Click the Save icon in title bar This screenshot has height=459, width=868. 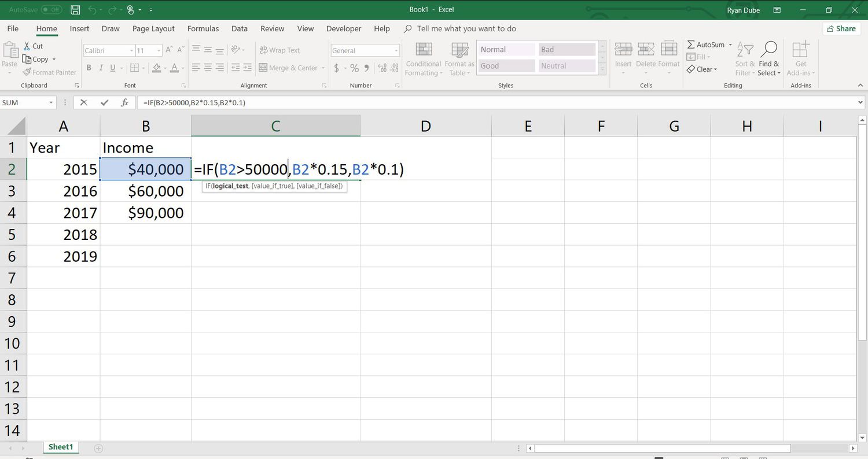75,10
